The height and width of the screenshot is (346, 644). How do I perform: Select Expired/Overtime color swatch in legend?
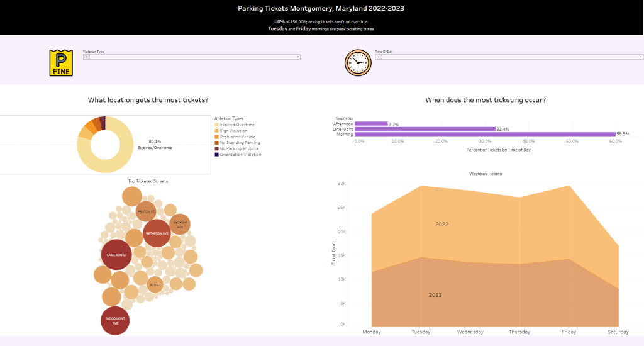pyautogui.click(x=217, y=125)
